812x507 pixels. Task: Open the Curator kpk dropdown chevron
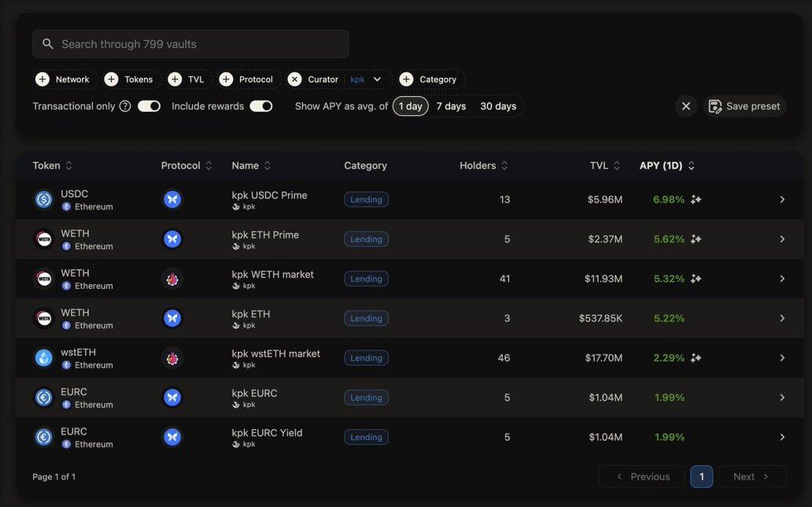pyautogui.click(x=378, y=80)
